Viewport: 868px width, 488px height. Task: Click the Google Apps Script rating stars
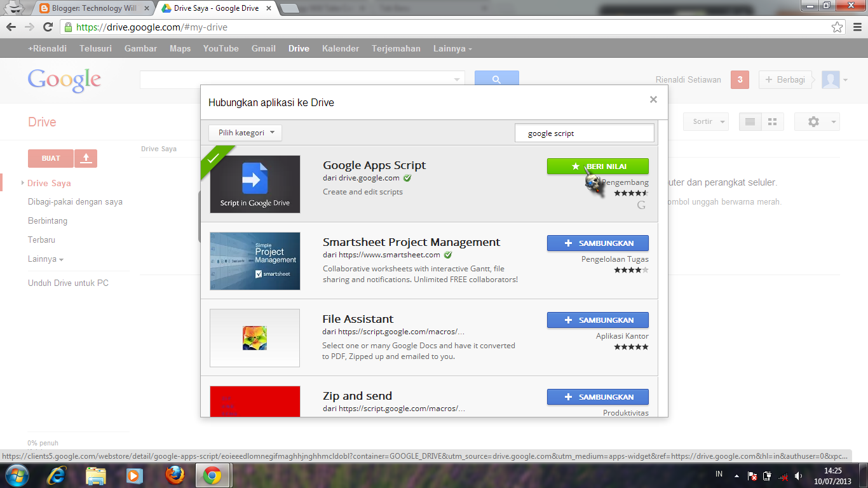(x=631, y=193)
